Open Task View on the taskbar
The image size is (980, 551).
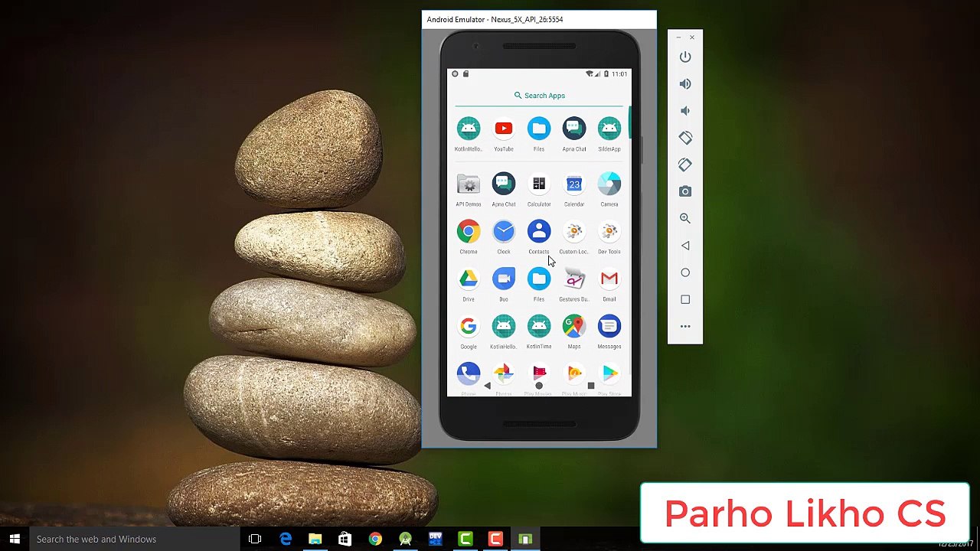coord(255,540)
